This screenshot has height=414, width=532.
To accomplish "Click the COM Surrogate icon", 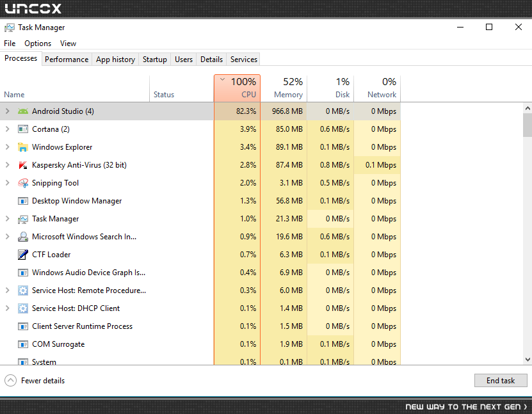I will click(23, 344).
